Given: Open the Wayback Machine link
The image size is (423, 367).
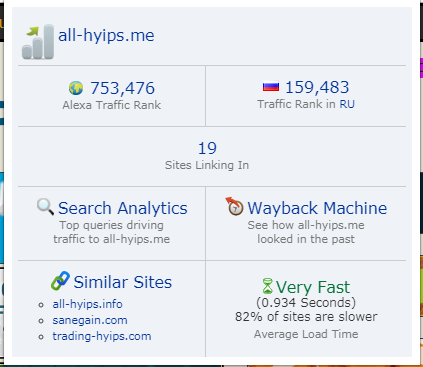Looking at the screenshot, I should 317,208.
